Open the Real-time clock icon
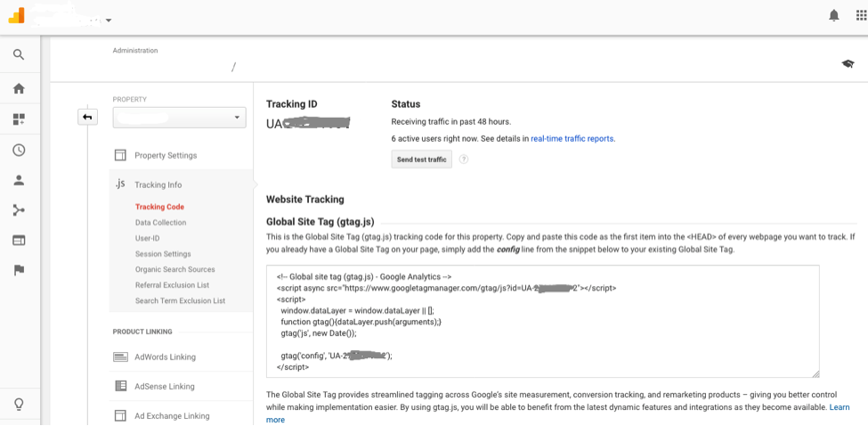The width and height of the screenshot is (868, 426). [x=19, y=150]
